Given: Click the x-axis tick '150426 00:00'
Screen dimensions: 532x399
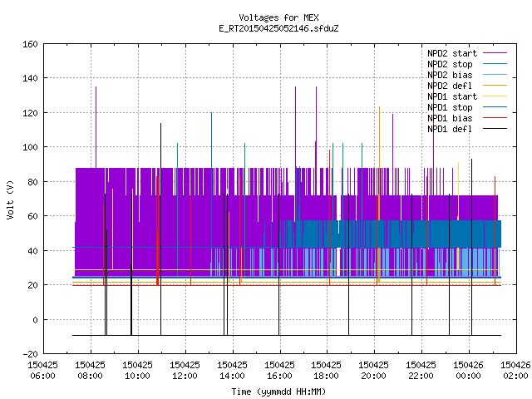Looking at the screenshot, I should click(x=468, y=371).
